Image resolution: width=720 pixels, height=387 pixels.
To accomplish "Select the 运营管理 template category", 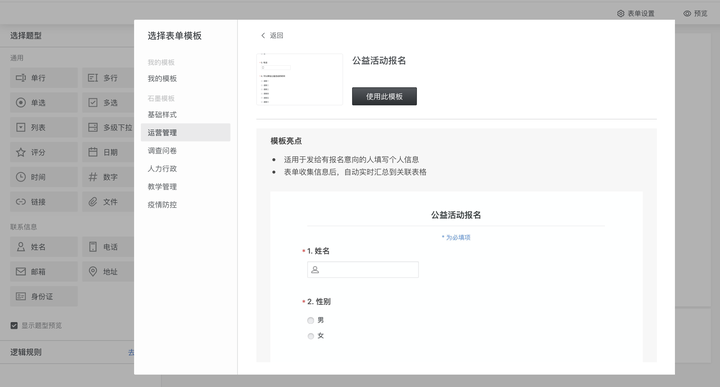I will tap(186, 133).
